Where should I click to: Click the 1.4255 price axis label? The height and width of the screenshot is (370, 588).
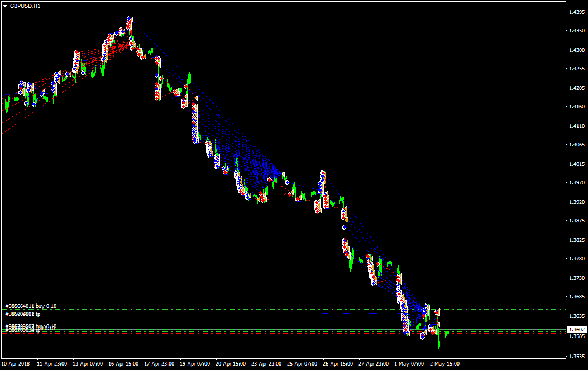(x=576, y=69)
